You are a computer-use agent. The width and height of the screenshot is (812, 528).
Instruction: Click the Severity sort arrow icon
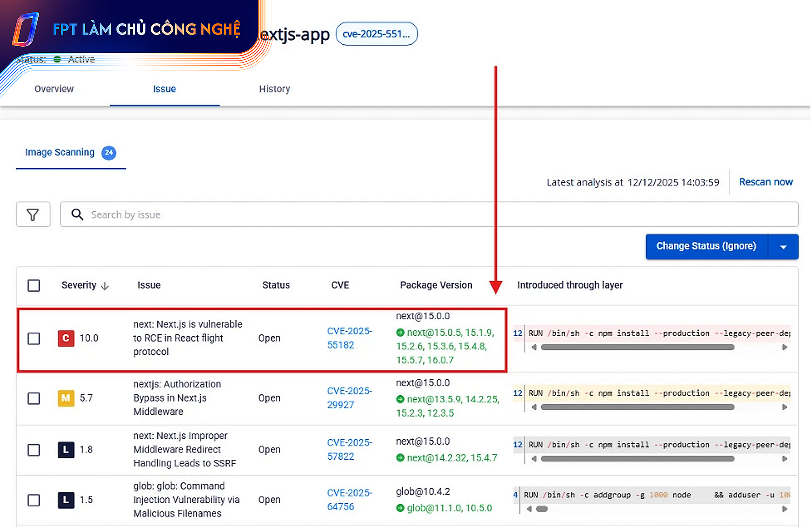105,286
